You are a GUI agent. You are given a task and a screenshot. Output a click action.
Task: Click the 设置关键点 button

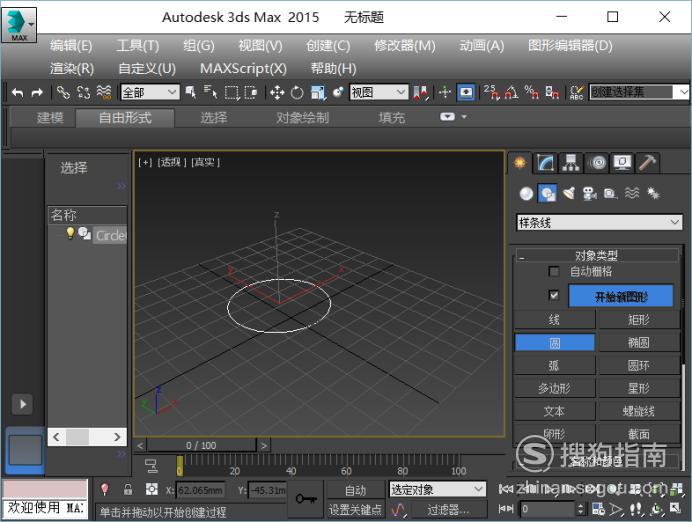click(x=355, y=510)
